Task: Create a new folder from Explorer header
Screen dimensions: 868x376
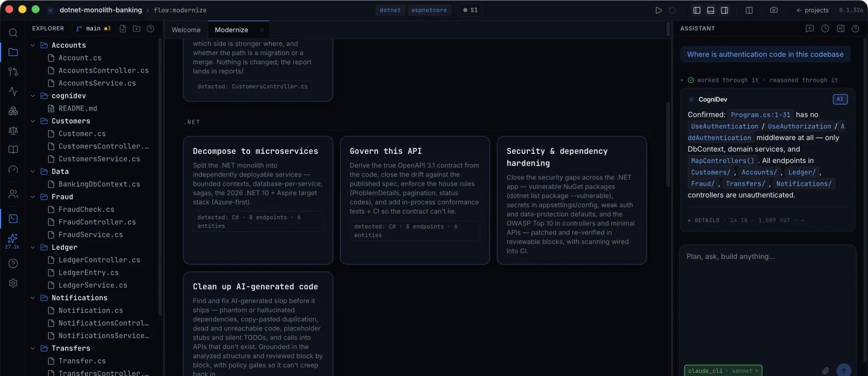Action: click(x=137, y=28)
